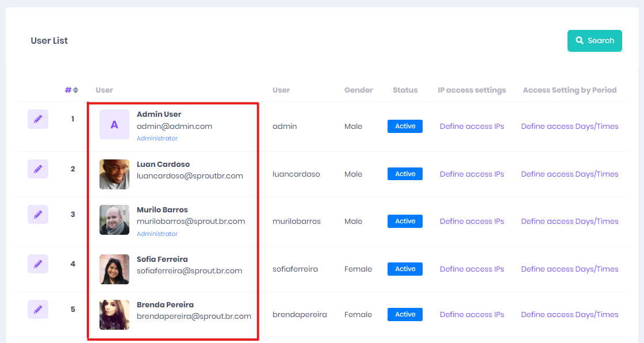The width and height of the screenshot is (644, 343).
Task: Click pencil icon beside Sofia Ferreira
Action: (38, 264)
